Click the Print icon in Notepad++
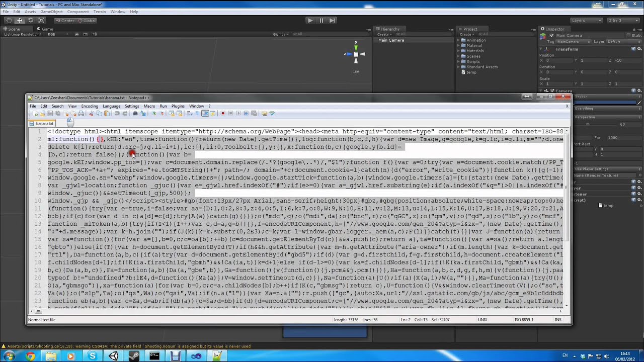 80,113
